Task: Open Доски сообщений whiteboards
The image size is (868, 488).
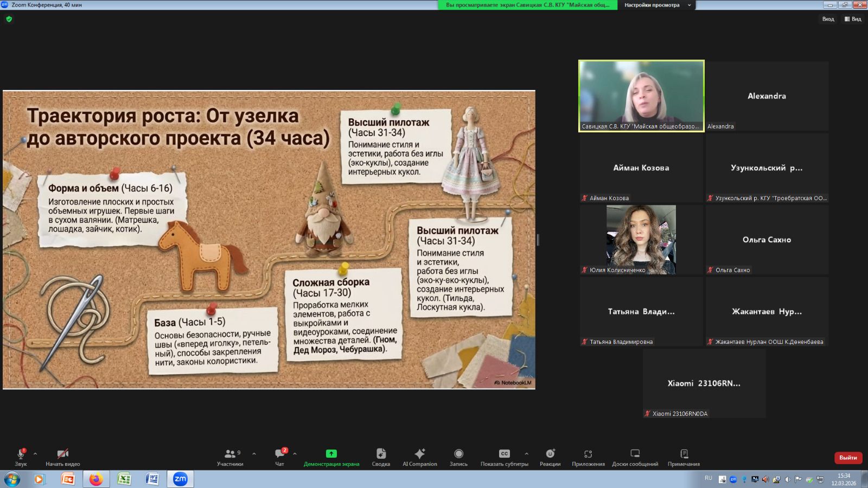Action: pos(635,454)
